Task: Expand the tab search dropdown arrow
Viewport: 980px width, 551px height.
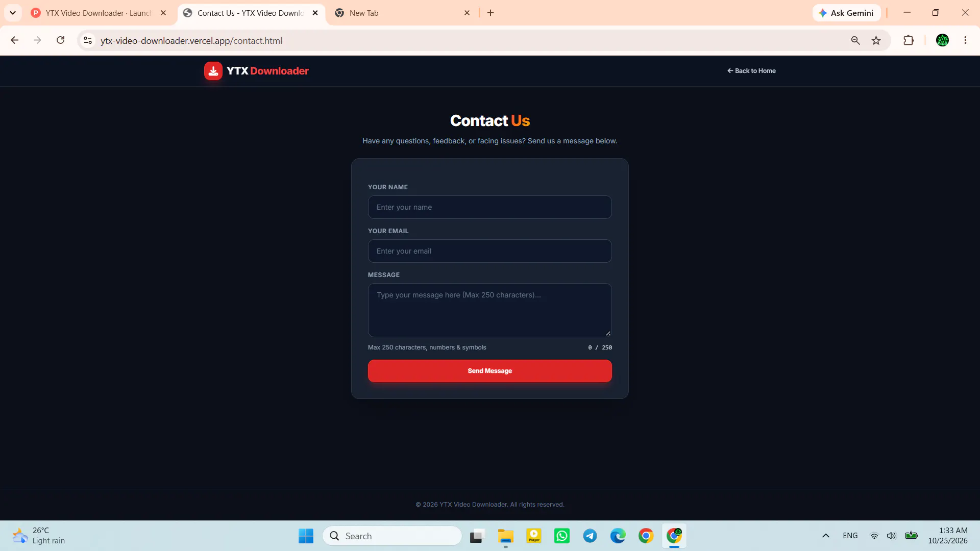Action: coord(13,13)
